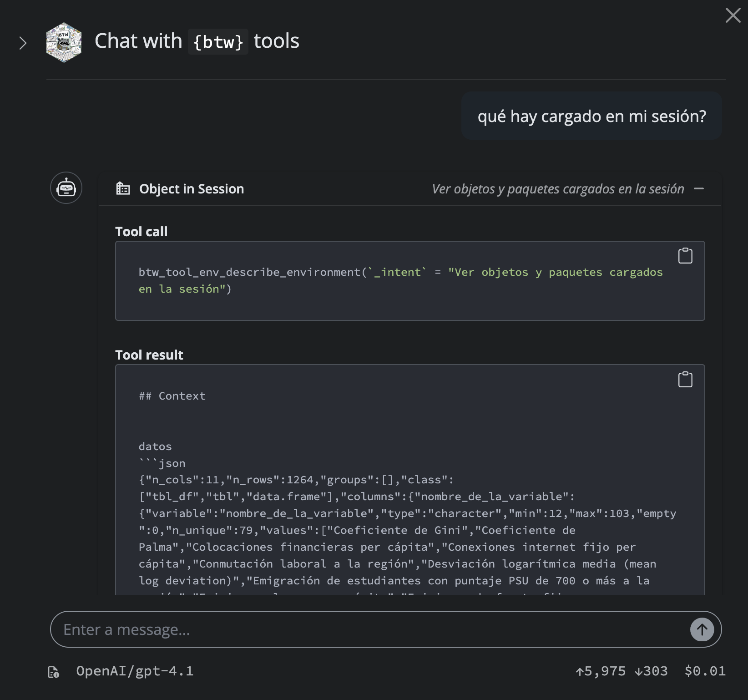Click inside the Tool call code block
The image size is (748, 700).
click(x=400, y=281)
